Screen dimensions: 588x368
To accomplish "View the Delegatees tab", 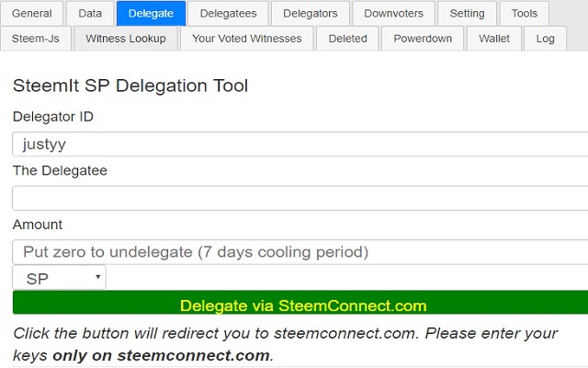I will tap(227, 13).
